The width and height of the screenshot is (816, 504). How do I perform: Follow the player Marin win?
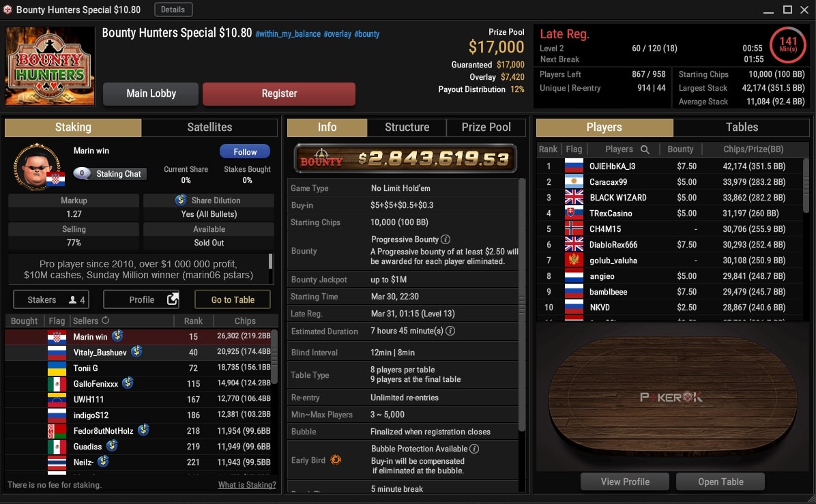pos(244,151)
